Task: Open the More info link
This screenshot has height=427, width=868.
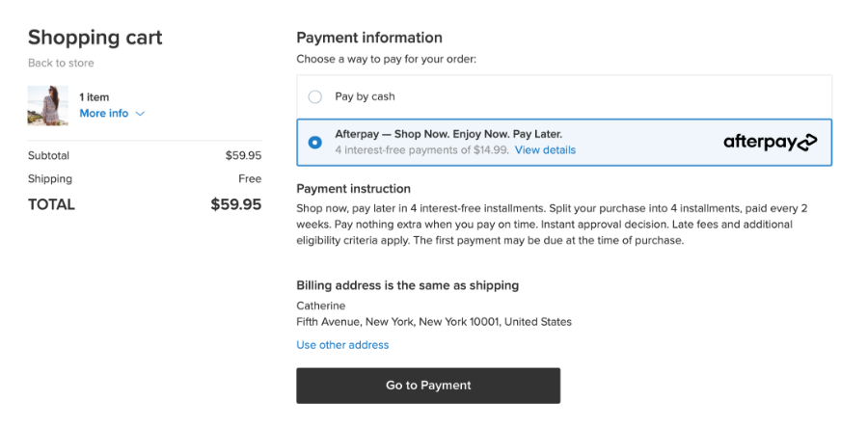Action: [104, 114]
